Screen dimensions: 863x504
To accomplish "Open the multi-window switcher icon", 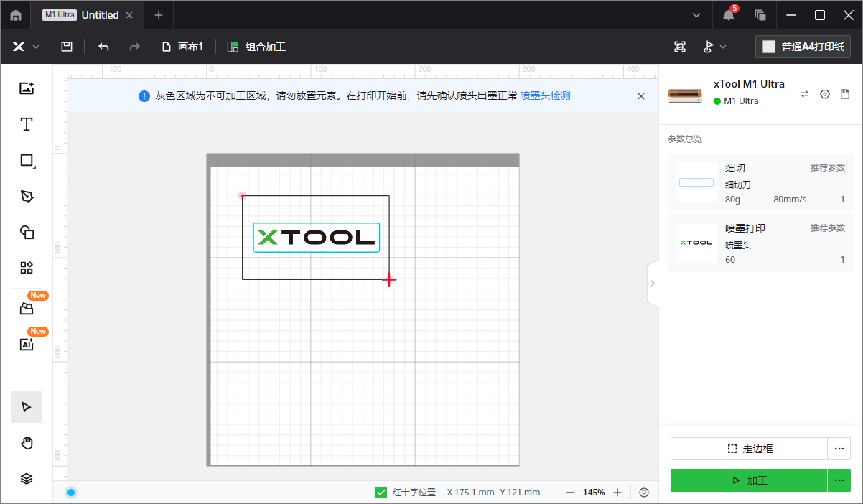I will coord(760,15).
